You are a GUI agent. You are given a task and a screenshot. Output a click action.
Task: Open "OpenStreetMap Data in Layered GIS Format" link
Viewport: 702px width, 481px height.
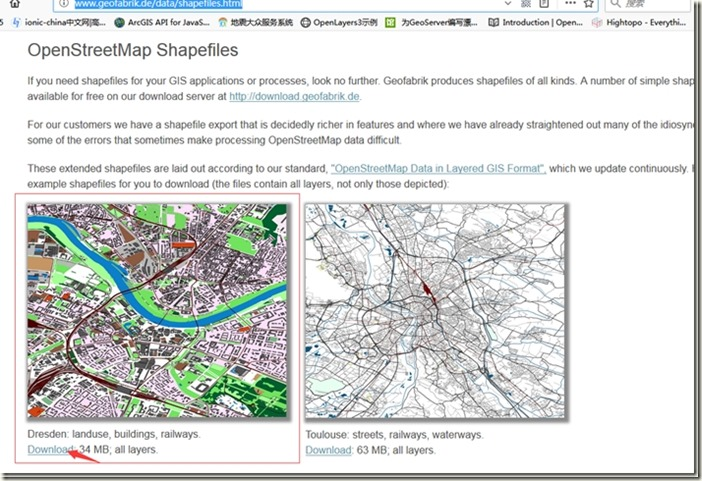click(x=438, y=168)
